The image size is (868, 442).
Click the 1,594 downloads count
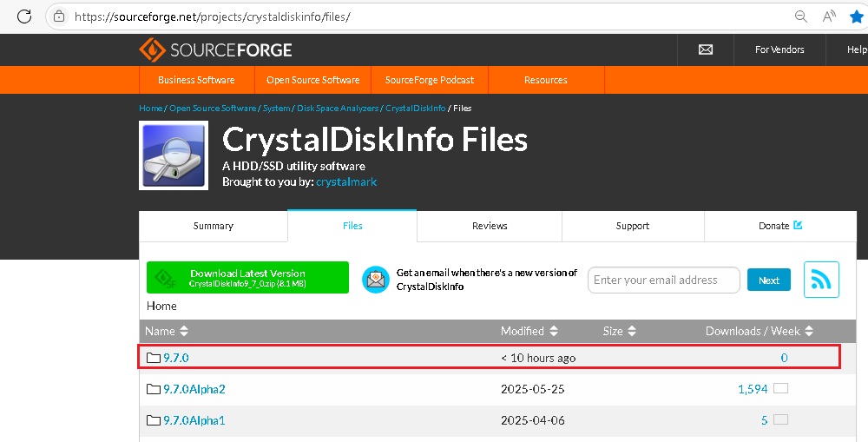pyautogui.click(x=753, y=389)
